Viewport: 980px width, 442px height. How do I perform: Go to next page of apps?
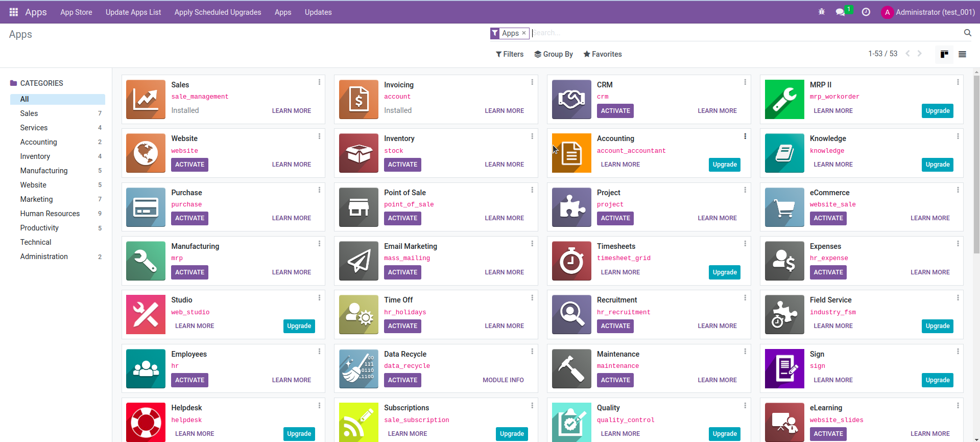click(920, 54)
